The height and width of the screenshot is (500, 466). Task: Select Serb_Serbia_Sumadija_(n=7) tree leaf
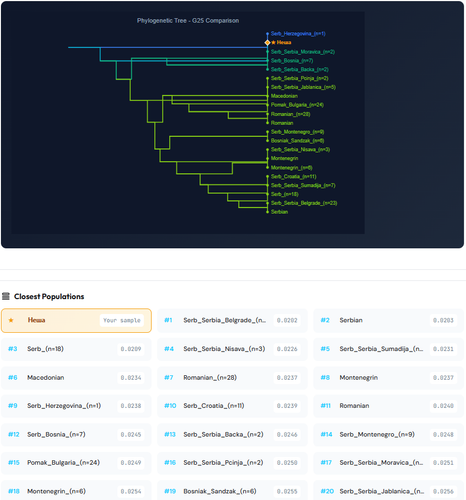click(303, 185)
